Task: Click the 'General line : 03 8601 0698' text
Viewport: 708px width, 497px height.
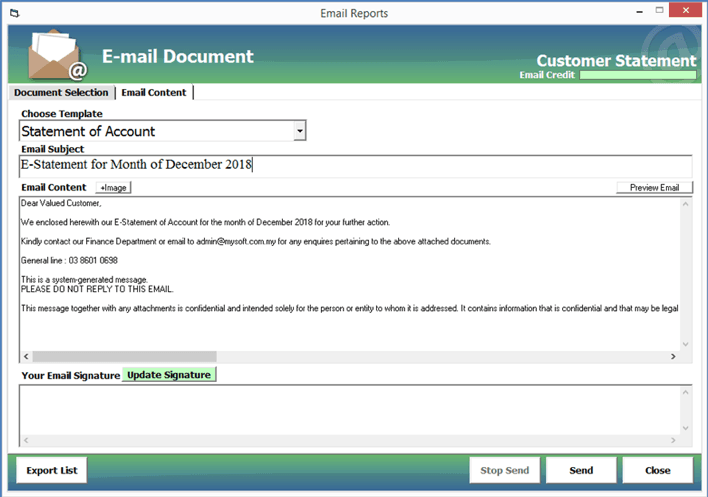Action: point(69,260)
